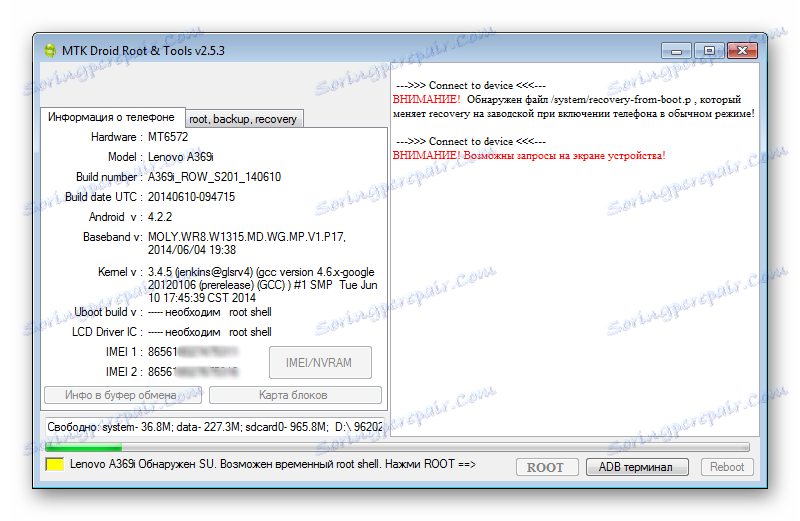
Task: Click the second 'Connect to device' log line
Action: tap(470, 141)
